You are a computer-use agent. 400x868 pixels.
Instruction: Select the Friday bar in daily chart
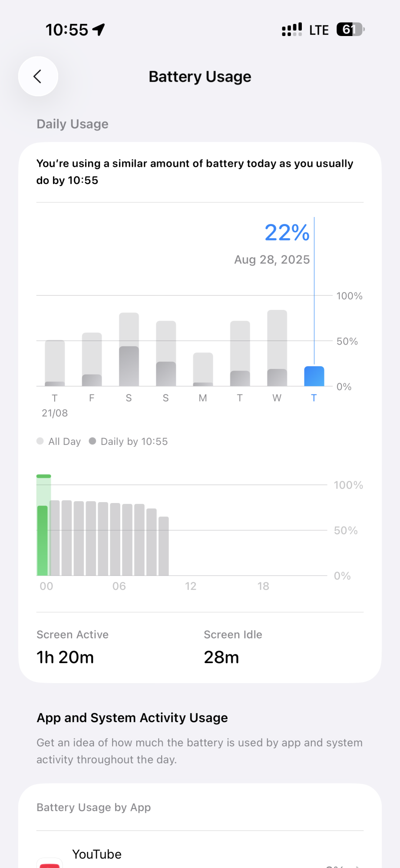[x=92, y=359]
